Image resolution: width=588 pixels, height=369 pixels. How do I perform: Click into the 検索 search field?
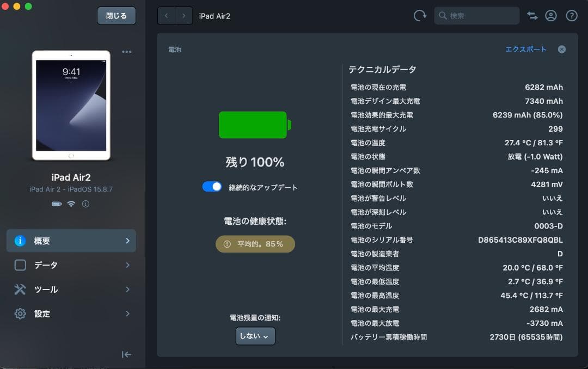tap(476, 16)
